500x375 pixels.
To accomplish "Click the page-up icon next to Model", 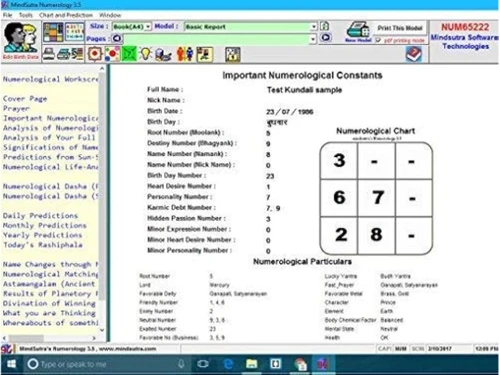I will pyautogui.click(x=324, y=26).
